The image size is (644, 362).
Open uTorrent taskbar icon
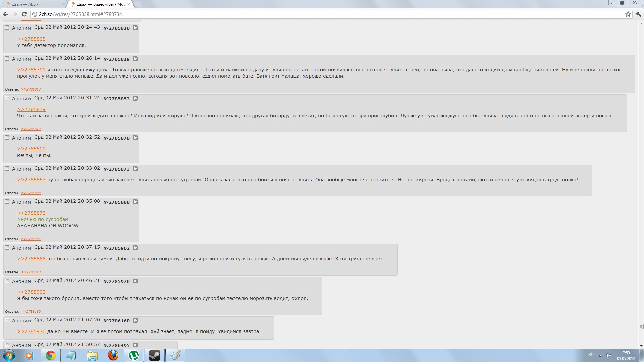click(x=134, y=355)
